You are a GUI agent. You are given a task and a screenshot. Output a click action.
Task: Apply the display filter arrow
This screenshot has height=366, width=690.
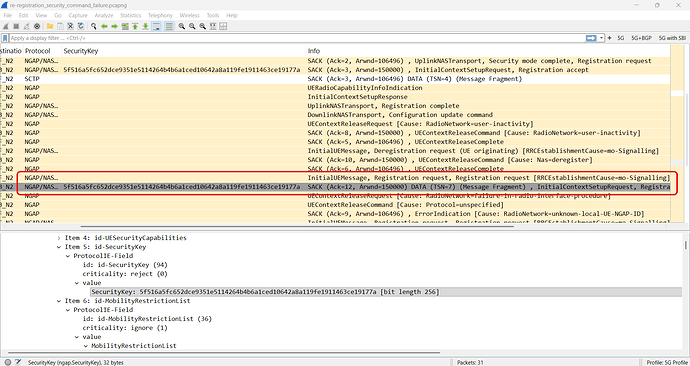click(x=591, y=38)
